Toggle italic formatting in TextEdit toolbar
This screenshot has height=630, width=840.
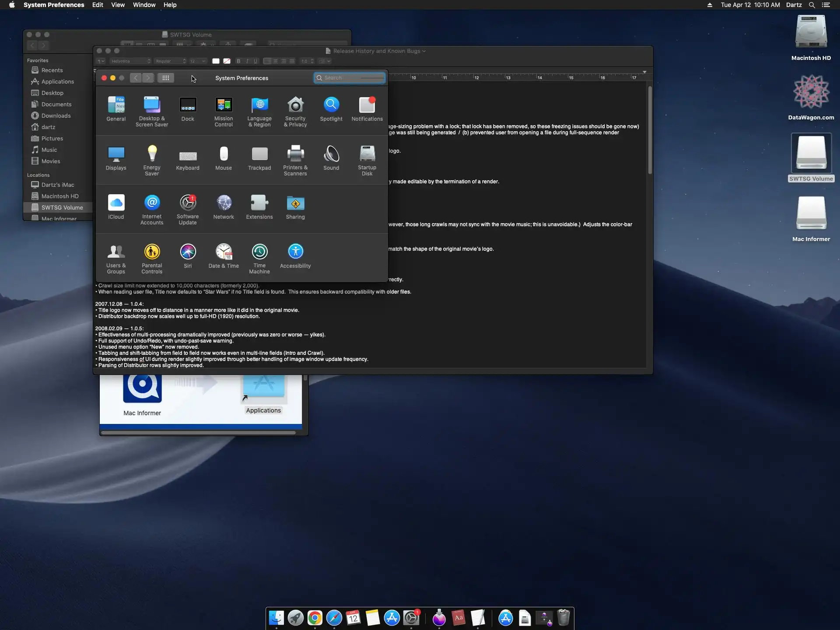point(247,61)
